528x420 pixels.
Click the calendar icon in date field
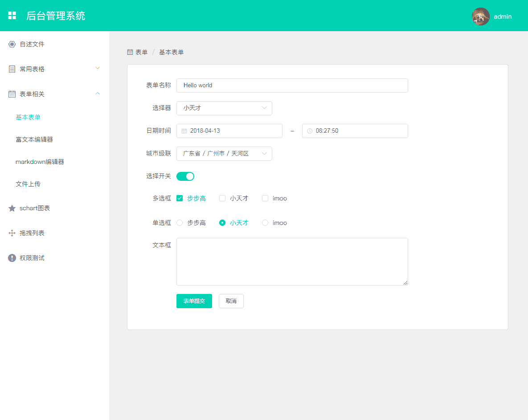184,131
